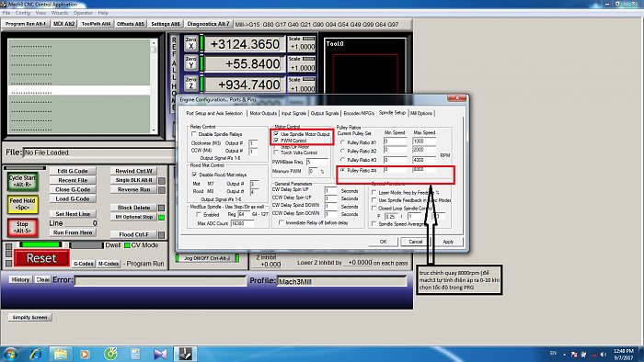The height and width of the screenshot is (362, 644).
Task: Open the file explorer taskbar icon
Action: coord(61,354)
